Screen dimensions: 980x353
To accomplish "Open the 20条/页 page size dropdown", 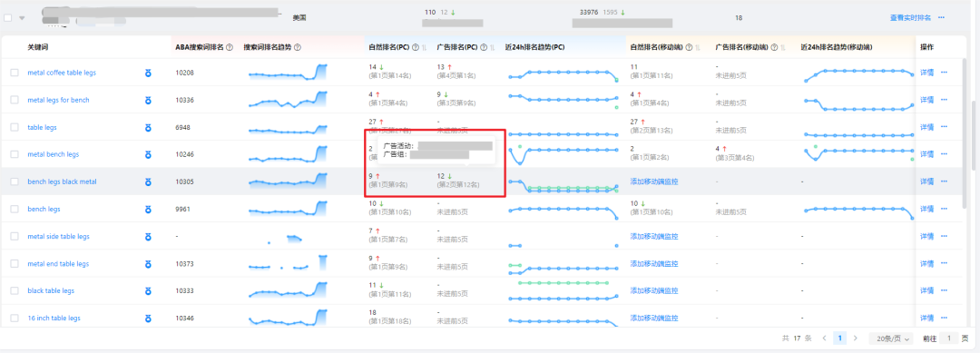I will pos(890,338).
